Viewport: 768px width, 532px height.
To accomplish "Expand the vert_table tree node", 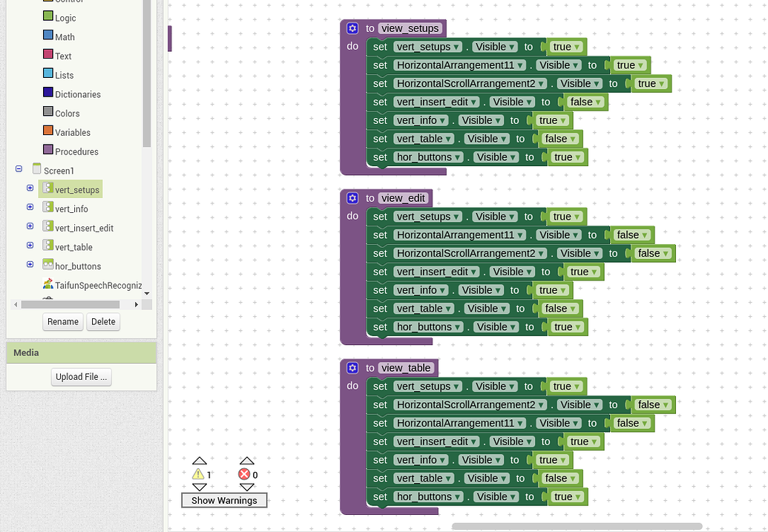I will [30, 246].
